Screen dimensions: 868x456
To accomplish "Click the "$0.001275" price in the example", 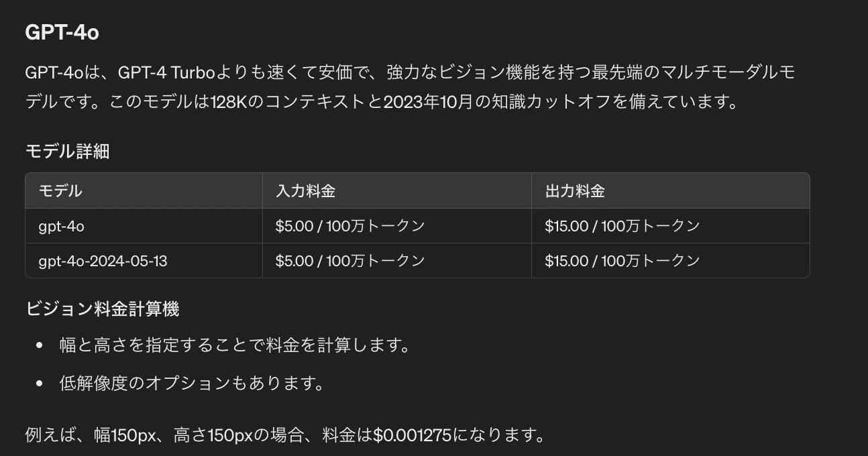I will click(x=413, y=435).
